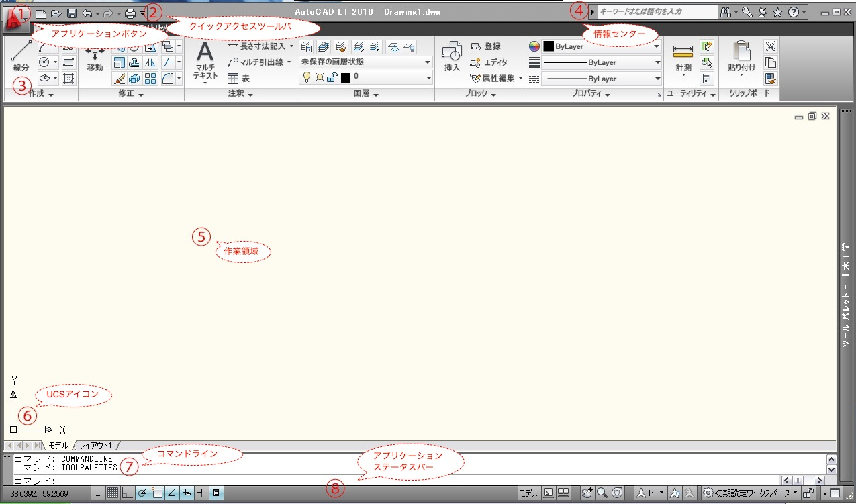Open the QuickCalc calculator icon

tap(706, 79)
